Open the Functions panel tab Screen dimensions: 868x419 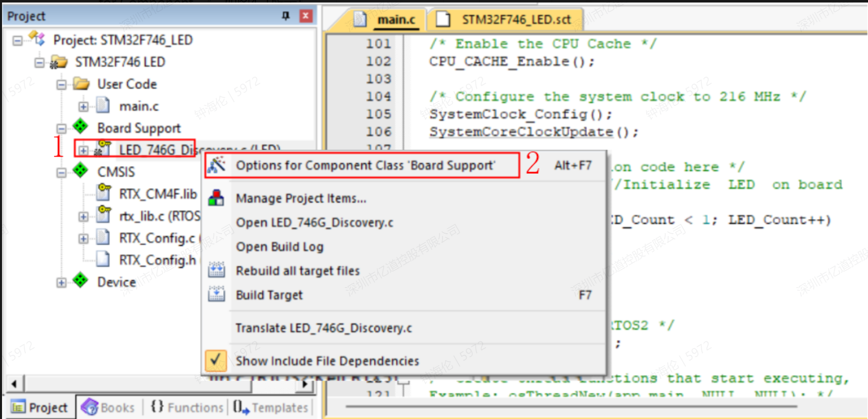[x=187, y=407]
